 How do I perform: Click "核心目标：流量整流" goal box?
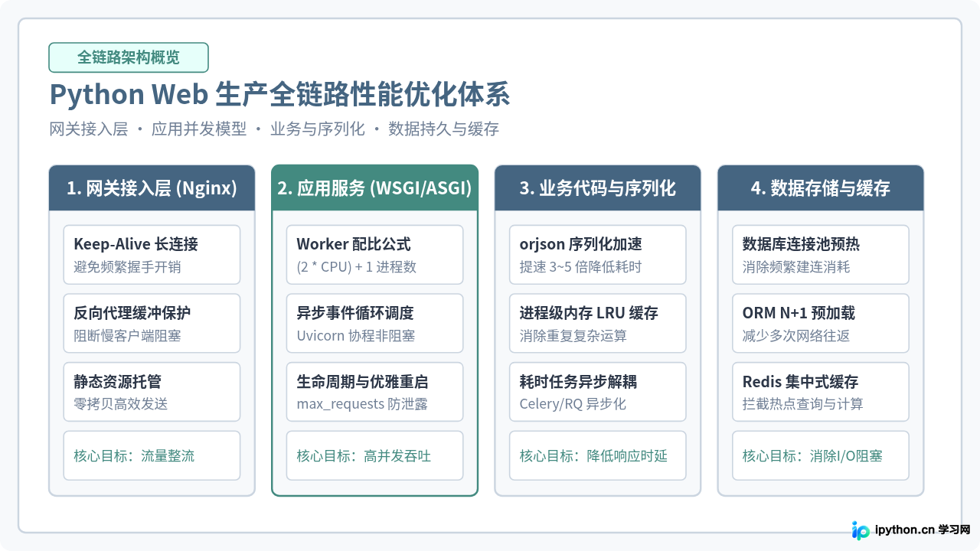click(x=152, y=455)
